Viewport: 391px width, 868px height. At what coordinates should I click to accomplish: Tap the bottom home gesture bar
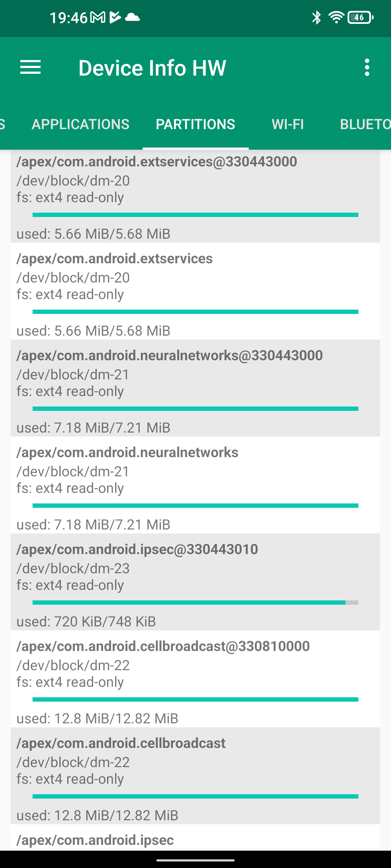(x=195, y=860)
